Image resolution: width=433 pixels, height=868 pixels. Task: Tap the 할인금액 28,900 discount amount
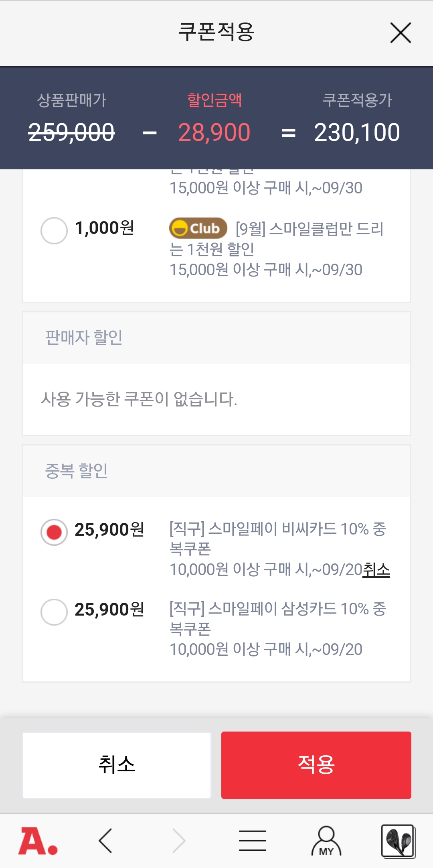click(x=214, y=132)
